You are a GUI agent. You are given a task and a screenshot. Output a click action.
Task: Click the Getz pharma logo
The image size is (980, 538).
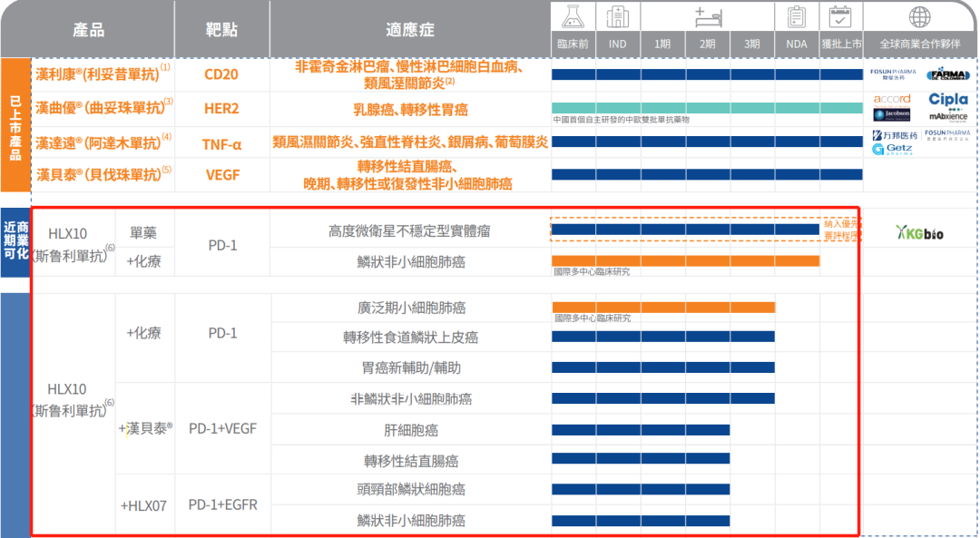(893, 150)
